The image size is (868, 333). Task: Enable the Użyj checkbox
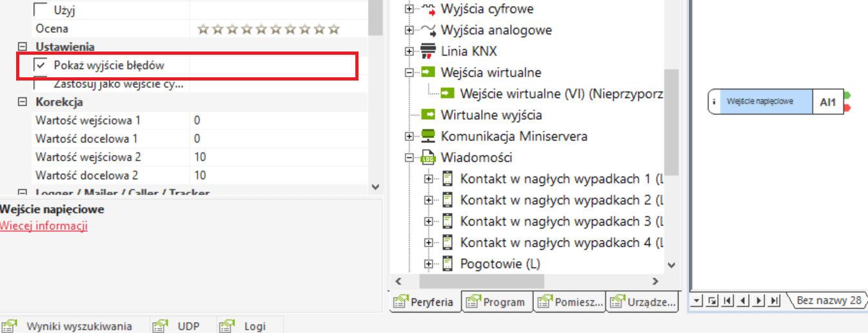coord(41,10)
